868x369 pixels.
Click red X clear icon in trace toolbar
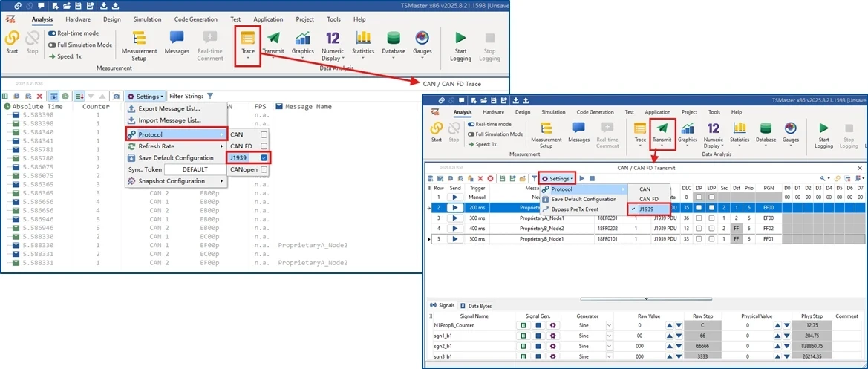tap(39, 97)
